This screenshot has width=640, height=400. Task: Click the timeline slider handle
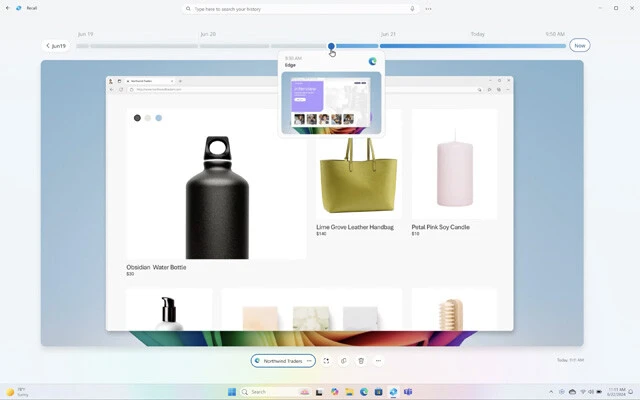coord(331,46)
